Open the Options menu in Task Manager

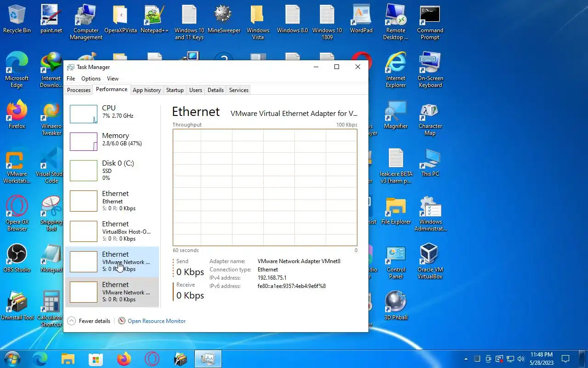point(91,79)
